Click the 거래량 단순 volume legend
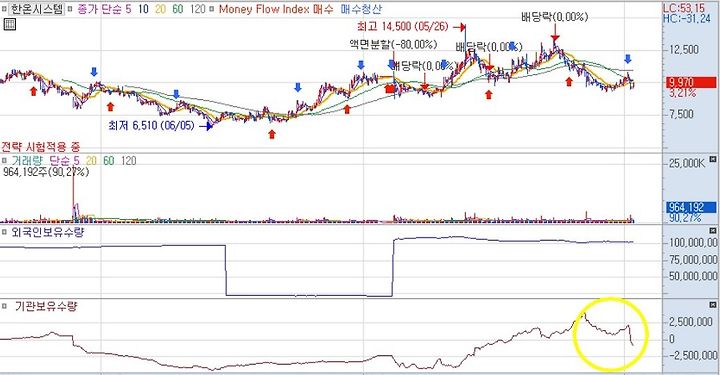The image size is (720, 375). (40, 161)
